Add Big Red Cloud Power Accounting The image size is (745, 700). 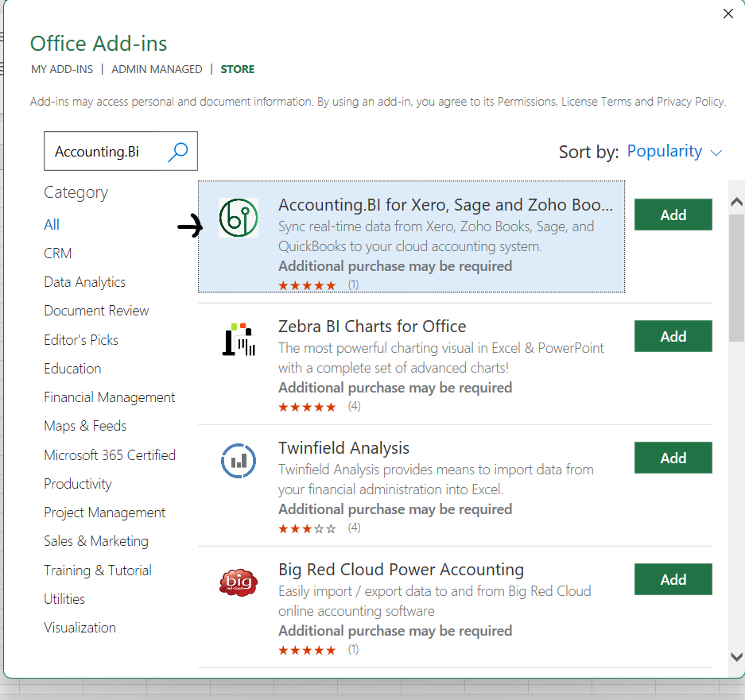click(673, 579)
